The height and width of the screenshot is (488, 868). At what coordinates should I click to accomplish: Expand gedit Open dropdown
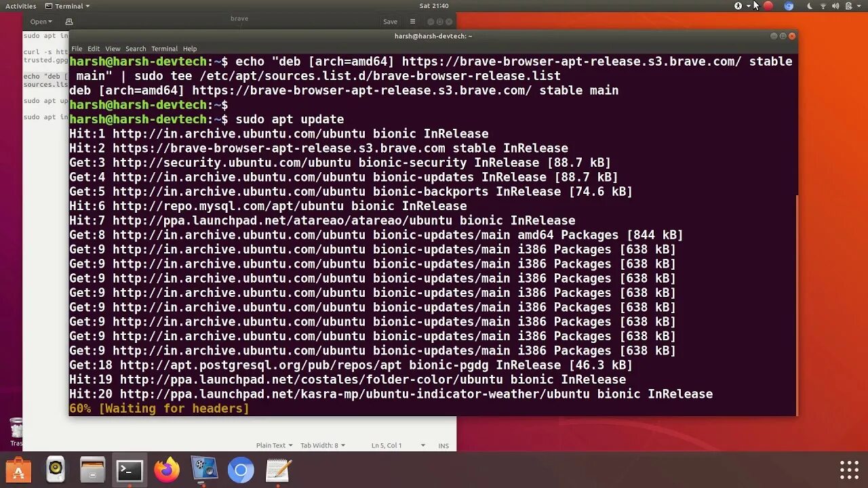click(x=41, y=22)
